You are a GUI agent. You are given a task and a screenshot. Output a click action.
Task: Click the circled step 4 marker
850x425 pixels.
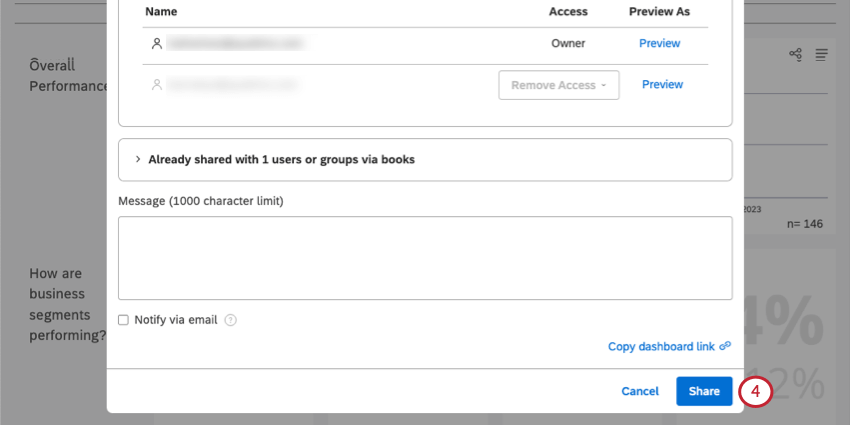tap(757, 392)
